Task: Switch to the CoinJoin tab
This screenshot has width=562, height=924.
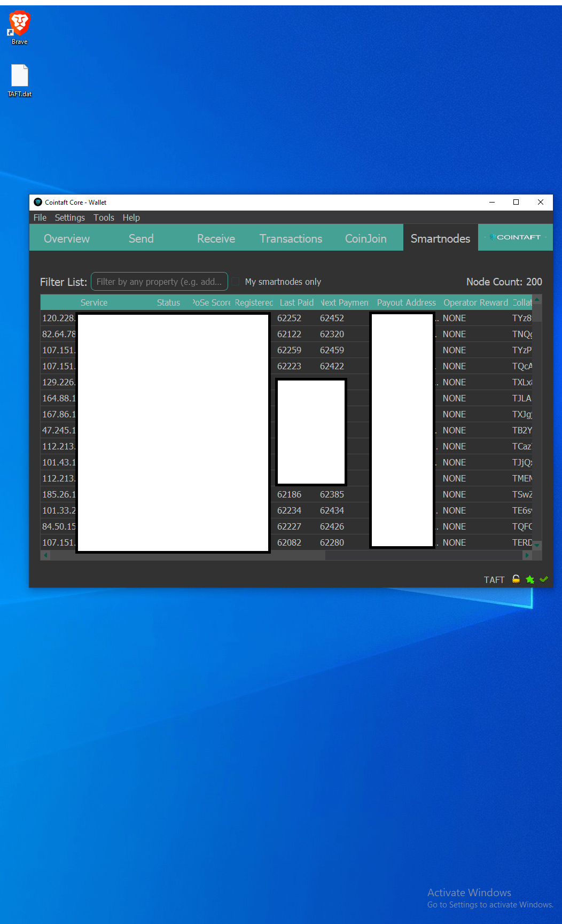Action: coord(365,238)
